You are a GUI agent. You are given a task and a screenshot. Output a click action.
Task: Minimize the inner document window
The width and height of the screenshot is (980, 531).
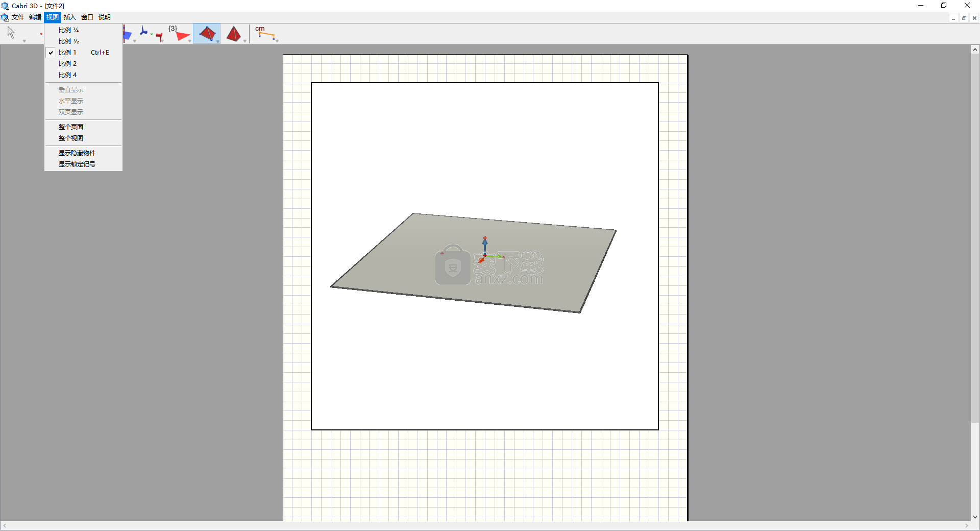pos(953,18)
